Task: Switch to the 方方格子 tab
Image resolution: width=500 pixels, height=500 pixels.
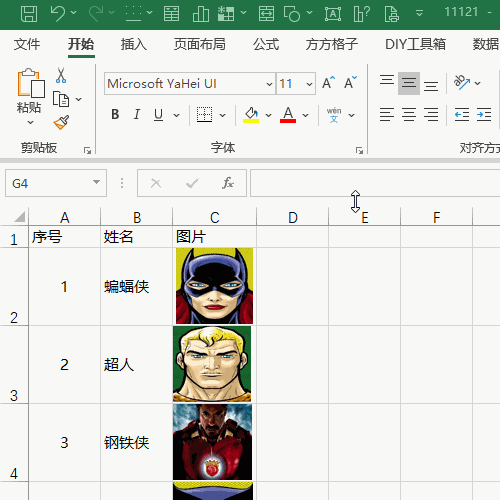Action: click(x=332, y=44)
